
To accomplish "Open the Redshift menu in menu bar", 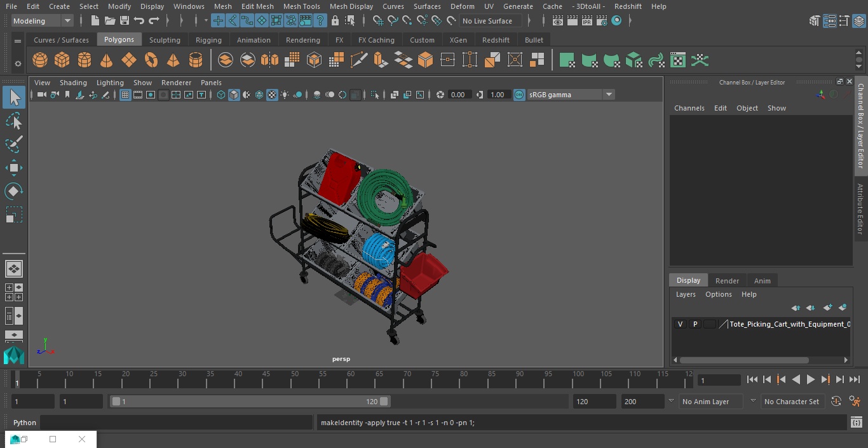I will [x=628, y=6].
